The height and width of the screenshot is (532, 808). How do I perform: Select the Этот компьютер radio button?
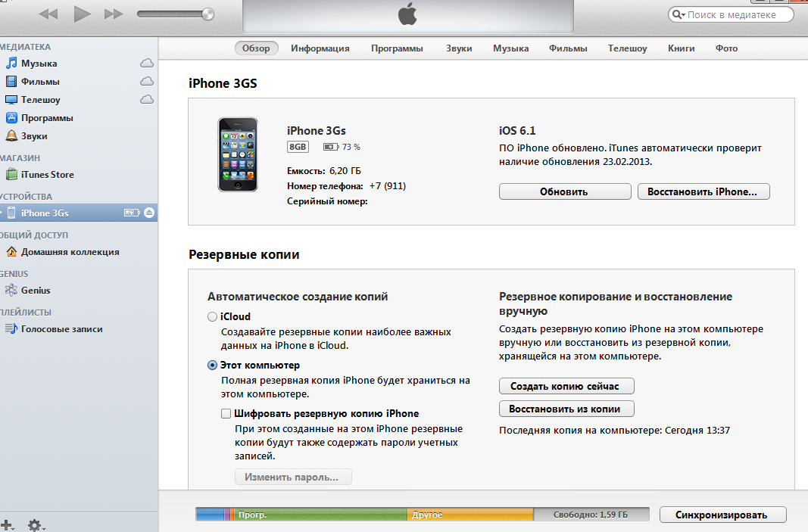coord(212,366)
